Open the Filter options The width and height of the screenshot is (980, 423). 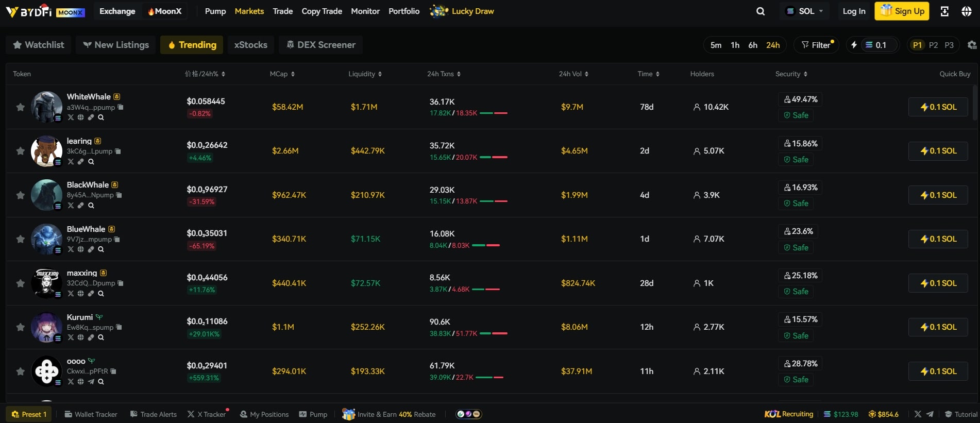(816, 45)
